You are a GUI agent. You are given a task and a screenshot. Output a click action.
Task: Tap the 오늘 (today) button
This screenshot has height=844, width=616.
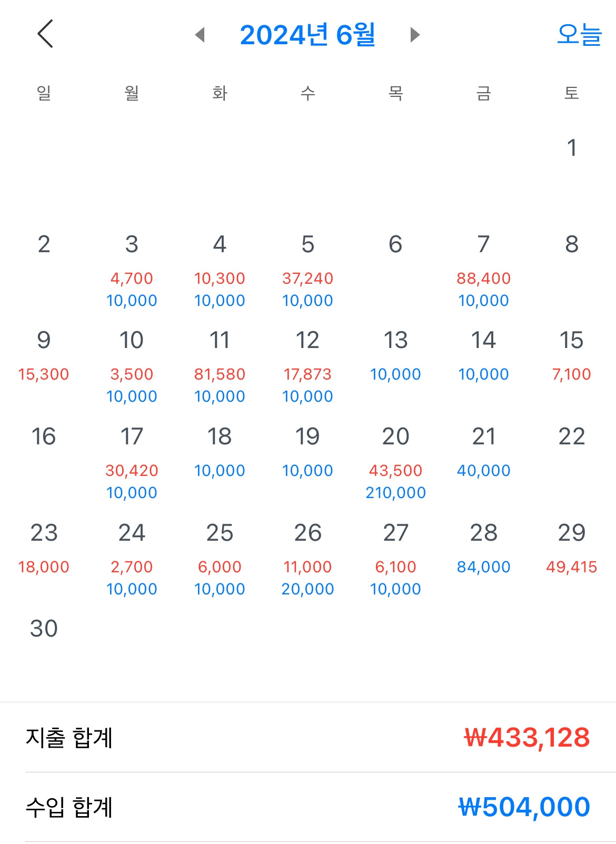pos(579,35)
